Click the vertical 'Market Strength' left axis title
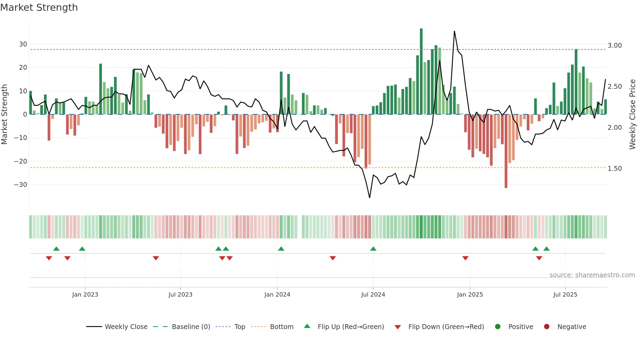 click(4, 114)
